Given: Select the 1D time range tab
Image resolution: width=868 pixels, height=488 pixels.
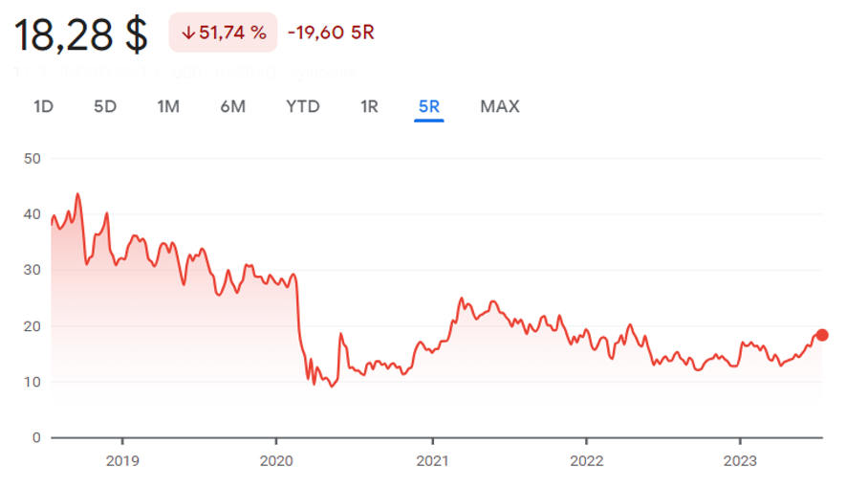Looking at the screenshot, I should (x=43, y=106).
